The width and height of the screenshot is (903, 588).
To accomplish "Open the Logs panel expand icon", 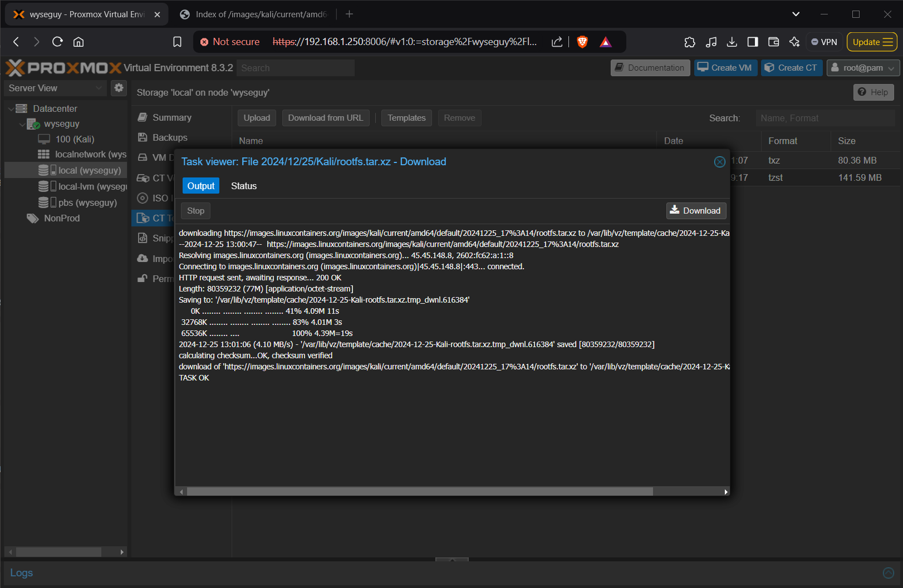I will [x=889, y=573].
